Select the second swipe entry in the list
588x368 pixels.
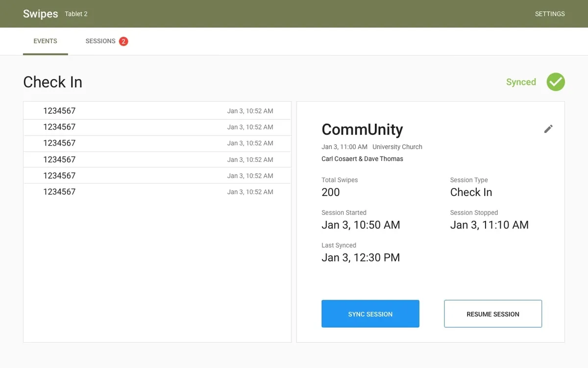pyautogui.click(x=157, y=127)
